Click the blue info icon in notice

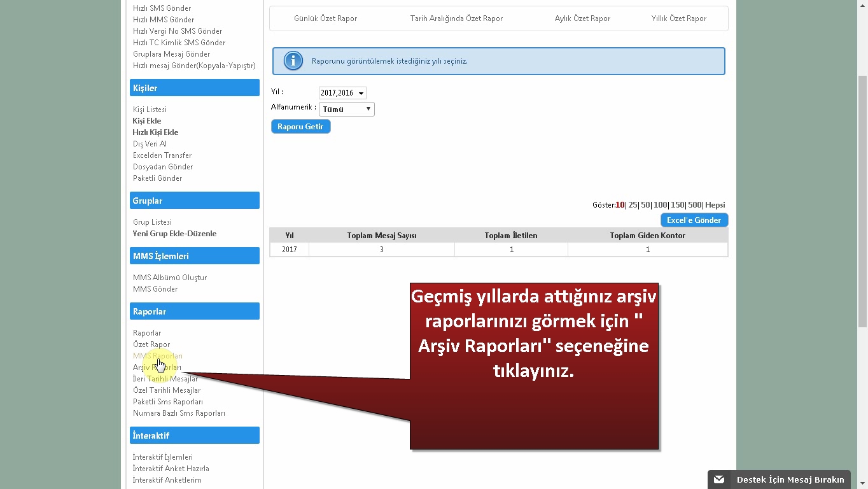293,61
